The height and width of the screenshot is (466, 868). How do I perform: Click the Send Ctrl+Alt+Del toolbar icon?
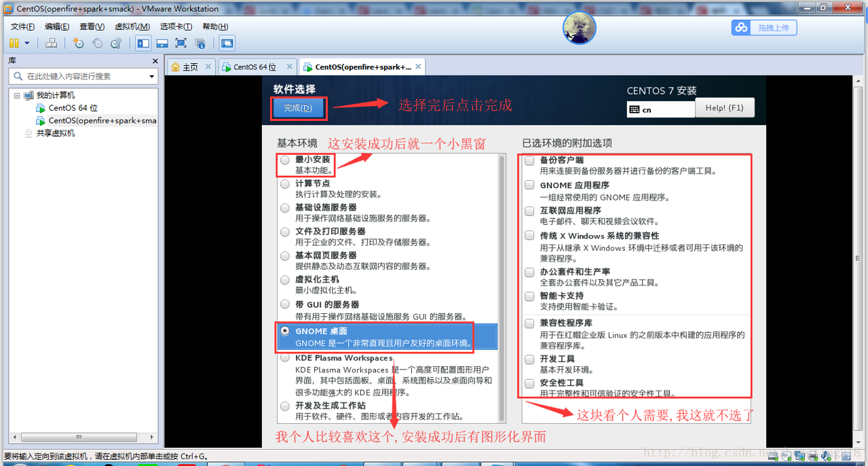[x=51, y=43]
